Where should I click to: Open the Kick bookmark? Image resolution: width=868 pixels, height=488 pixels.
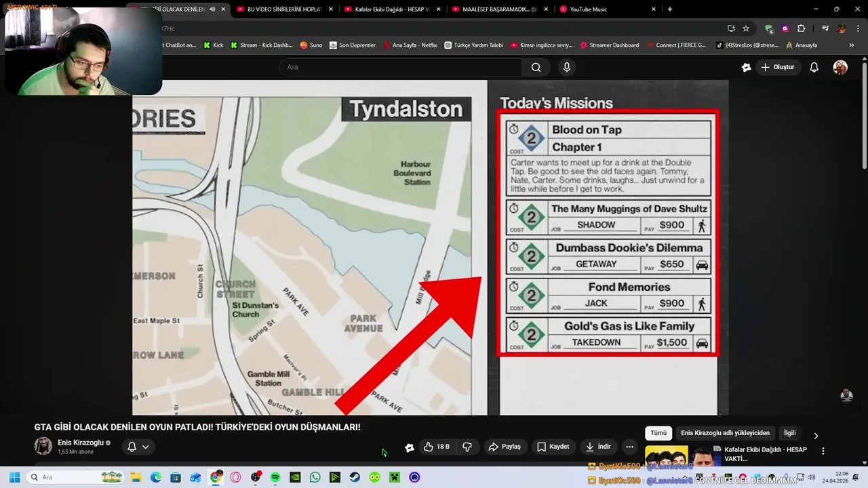212,45
